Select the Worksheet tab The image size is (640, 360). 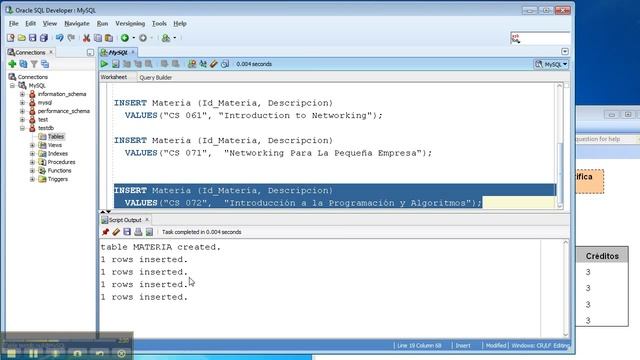click(x=113, y=77)
